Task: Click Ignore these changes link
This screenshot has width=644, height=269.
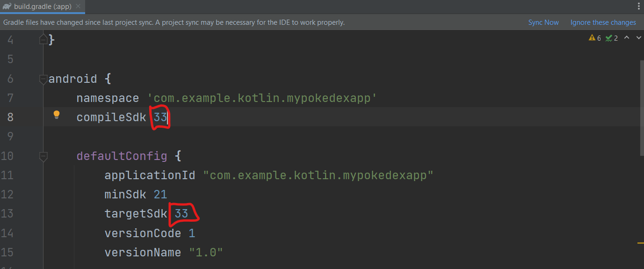Action: point(603,22)
